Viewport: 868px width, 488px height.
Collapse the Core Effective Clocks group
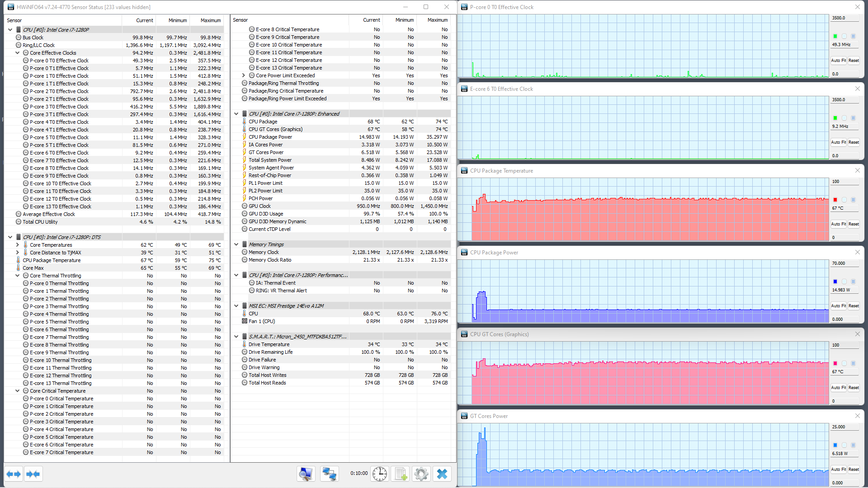coord(18,53)
